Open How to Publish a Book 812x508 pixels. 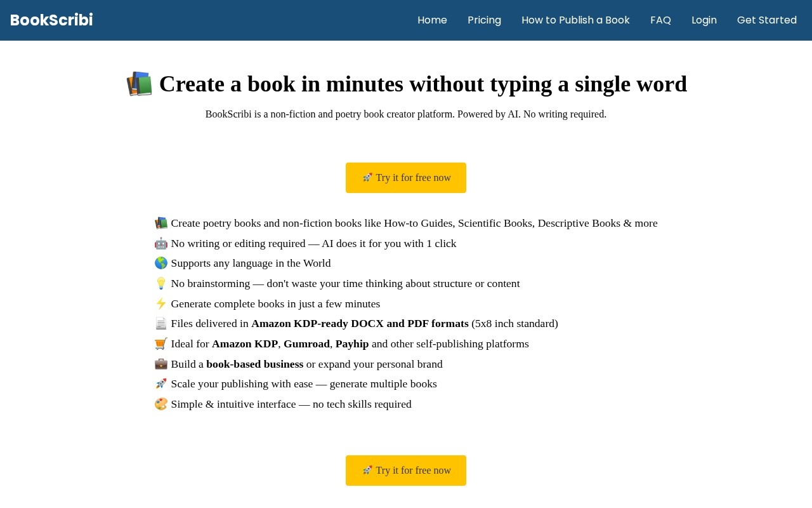pyautogui.click(x=575, y=20)
